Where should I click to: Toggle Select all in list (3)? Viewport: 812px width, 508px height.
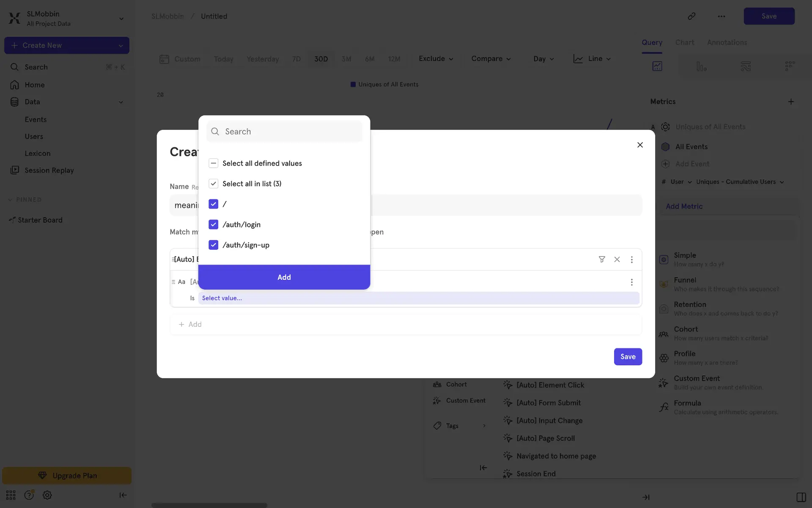pos(213,184)
